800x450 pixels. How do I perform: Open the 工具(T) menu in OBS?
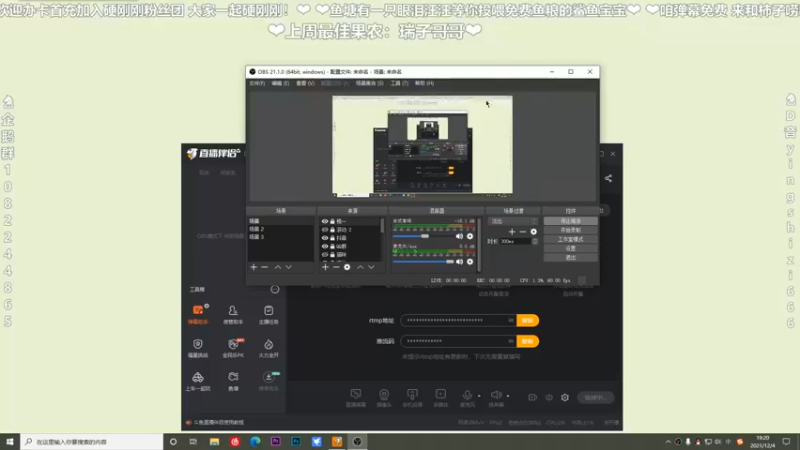pos(399,83)
